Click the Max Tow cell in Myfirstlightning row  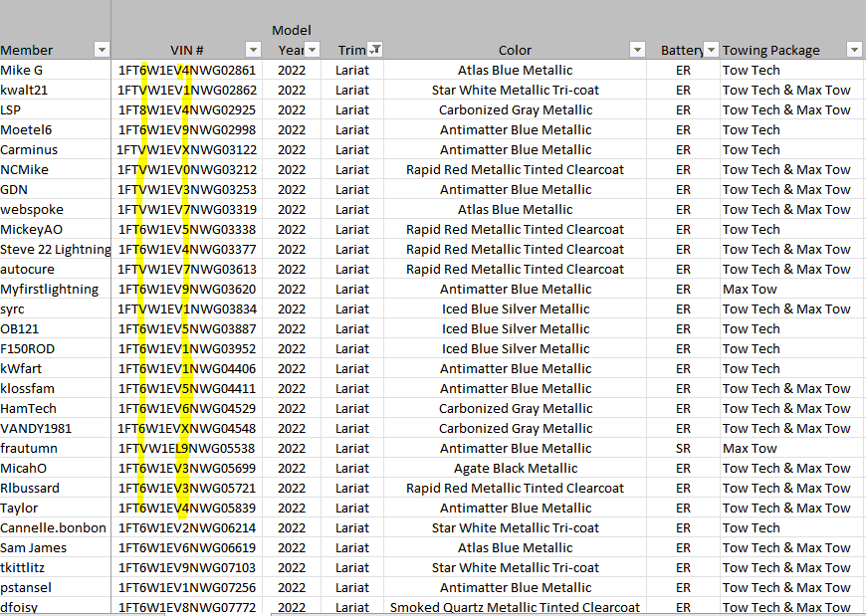coord(750,290)
